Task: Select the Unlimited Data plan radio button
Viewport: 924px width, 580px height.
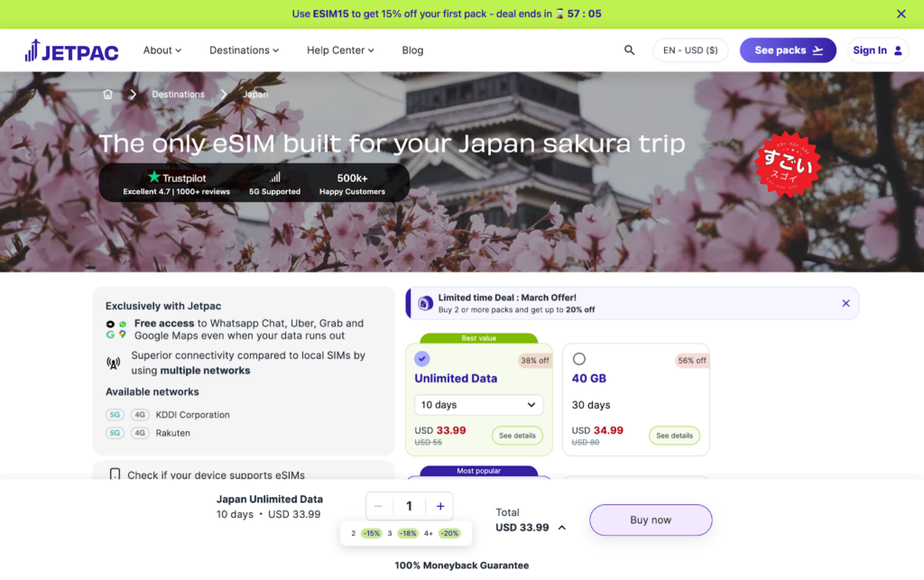Action: click(x=422, y=358)
